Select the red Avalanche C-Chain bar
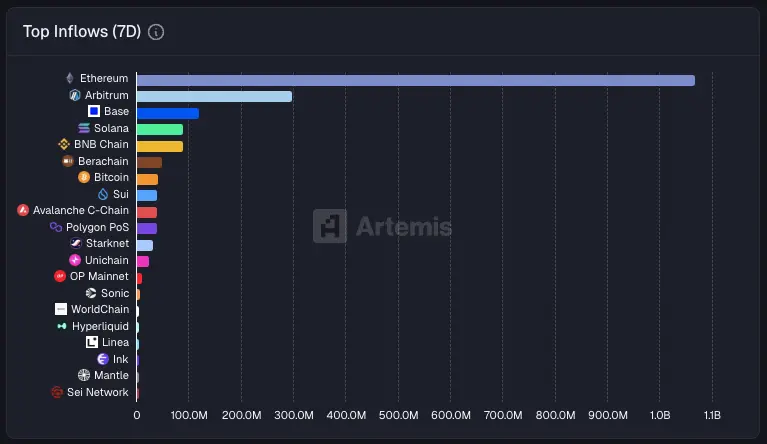 click(147, 212)
